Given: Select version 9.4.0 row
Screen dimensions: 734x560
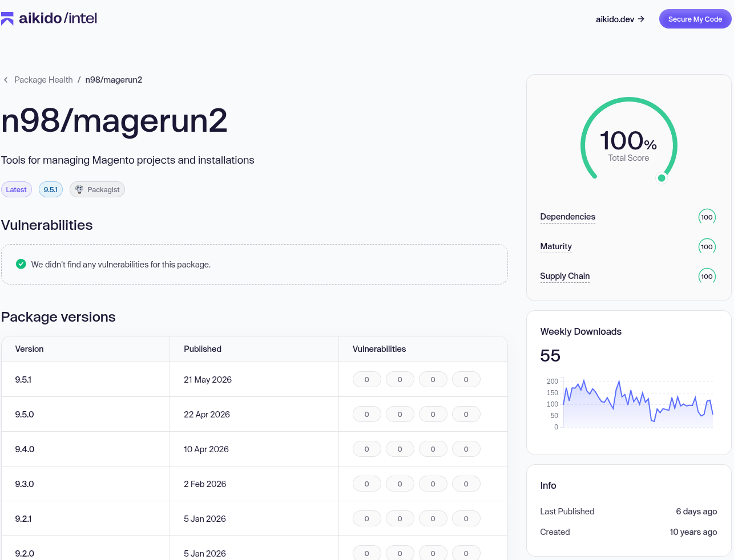Looking at the screenshot, I should (x=255, y=449).
